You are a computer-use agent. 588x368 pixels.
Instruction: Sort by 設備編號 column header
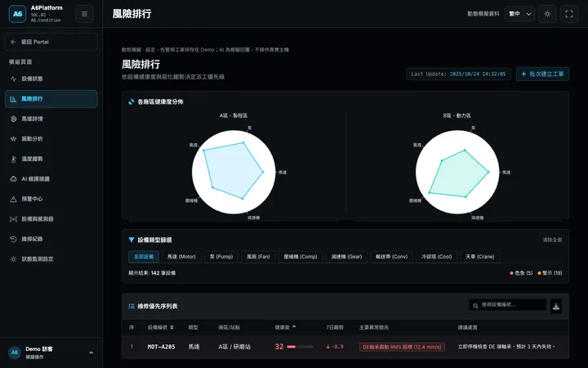[161, 327]
